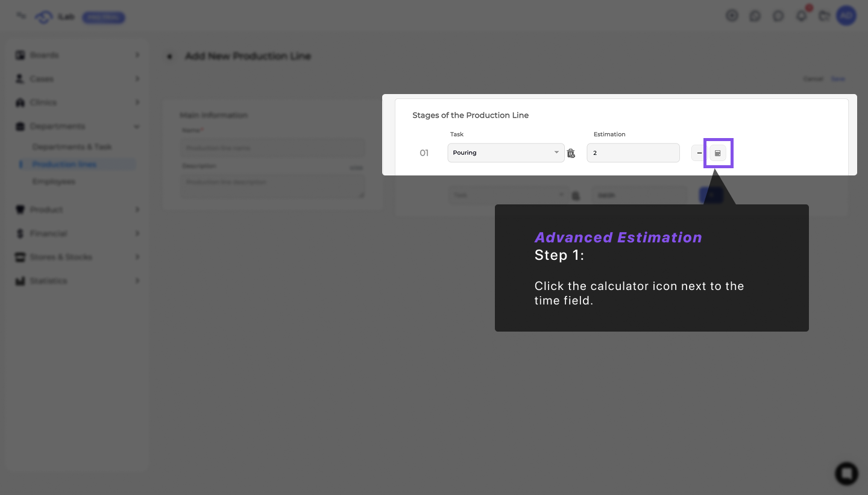
Task: Click the AD user avatar
Action: (x=846, y=16)
